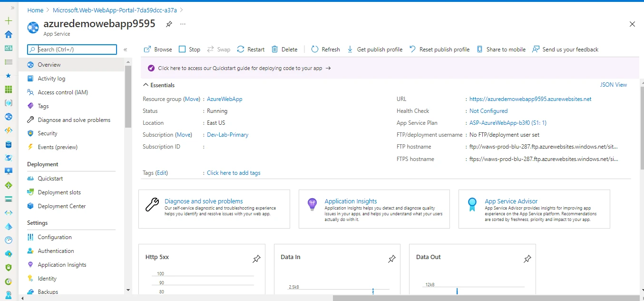Click the All resources grid icon
This screenshot has width=644, height=301.
pyautogui.click(x=8, y=89)
